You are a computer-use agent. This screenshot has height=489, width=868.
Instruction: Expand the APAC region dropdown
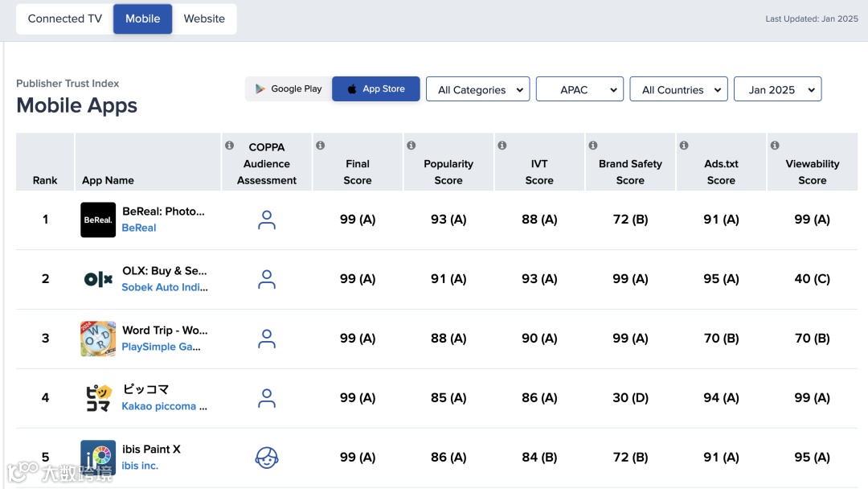[580, 90]
